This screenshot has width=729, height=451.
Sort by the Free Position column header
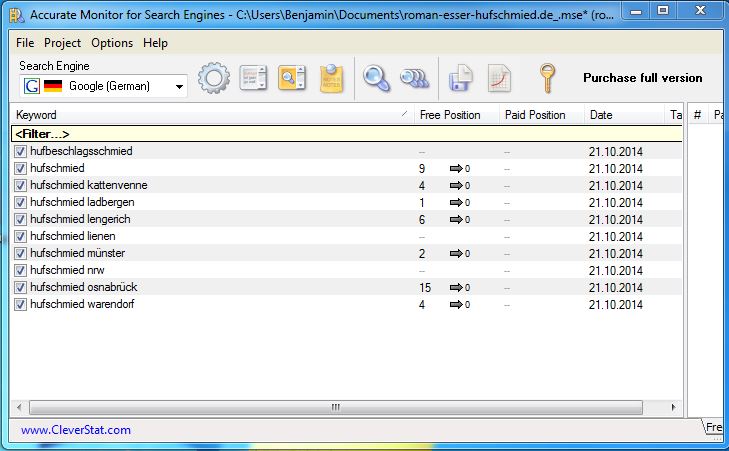456,115
